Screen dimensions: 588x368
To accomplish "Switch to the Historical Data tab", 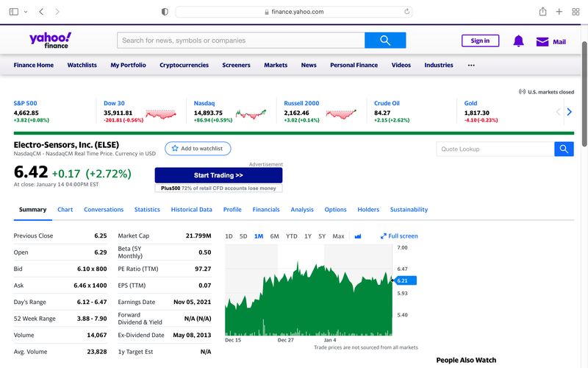I will (192, 210).
